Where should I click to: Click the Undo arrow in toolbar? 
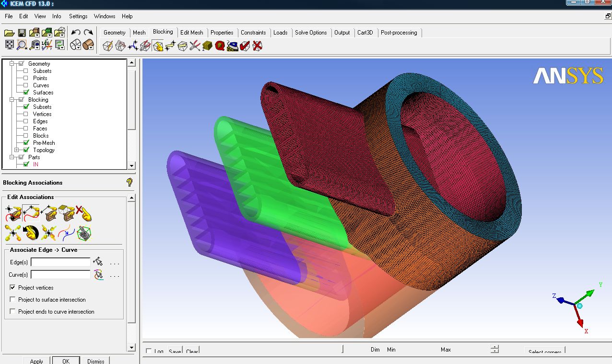pos(76,33)
